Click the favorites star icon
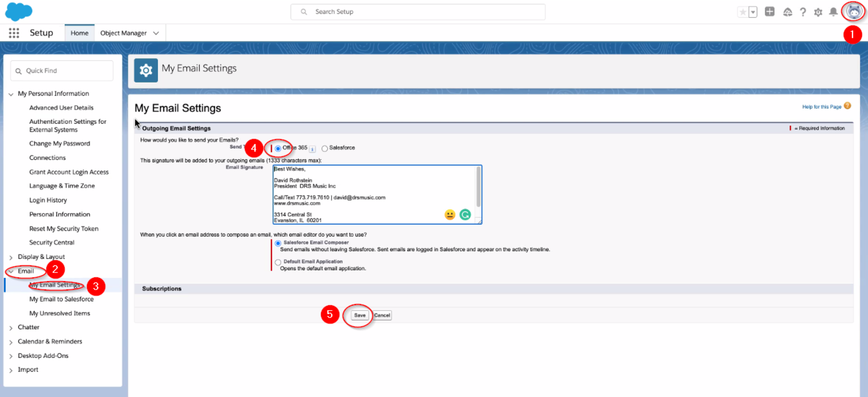This screenshot has height=397, width=868. [x=743, y=12]
